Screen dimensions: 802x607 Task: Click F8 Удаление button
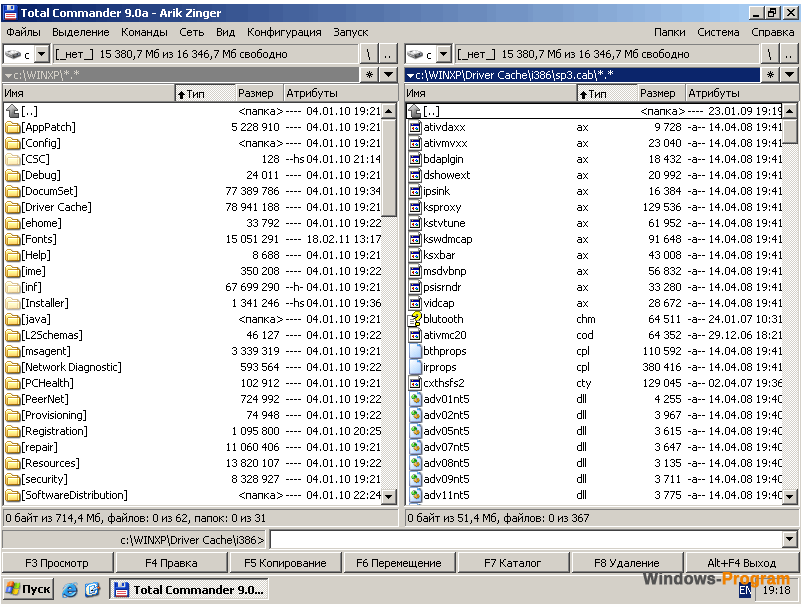pos(627,563)
